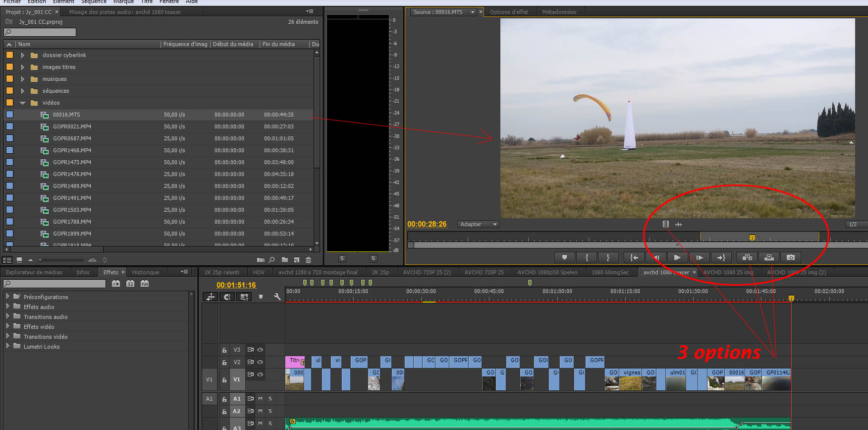Click the trash Delete icon in Project panel

pyautogui.click(x=308, y=260)
